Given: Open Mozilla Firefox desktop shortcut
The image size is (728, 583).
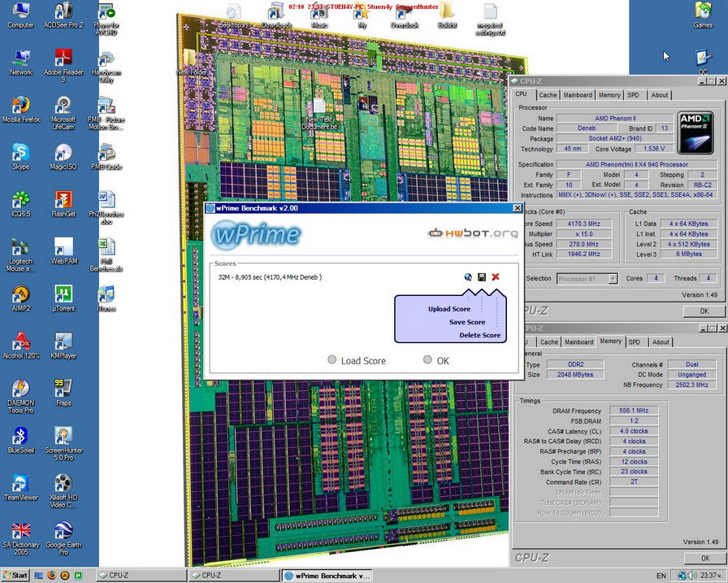Looking at the screenshot, I should point(21,110).
